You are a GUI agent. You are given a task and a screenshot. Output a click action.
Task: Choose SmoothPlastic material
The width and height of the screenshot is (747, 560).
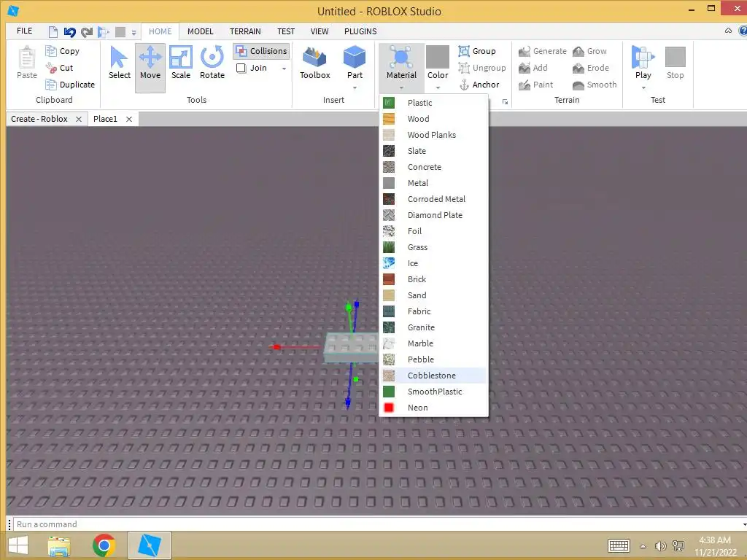[433, 392]
